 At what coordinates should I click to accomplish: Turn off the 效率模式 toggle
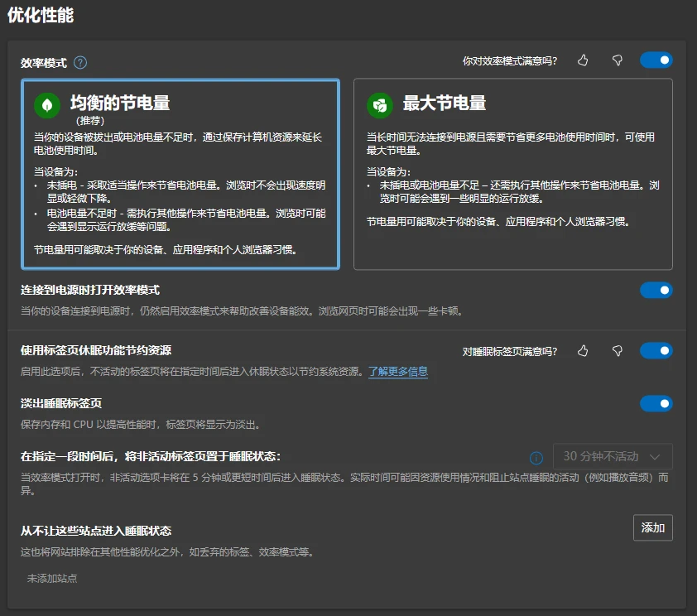point(656,60)
